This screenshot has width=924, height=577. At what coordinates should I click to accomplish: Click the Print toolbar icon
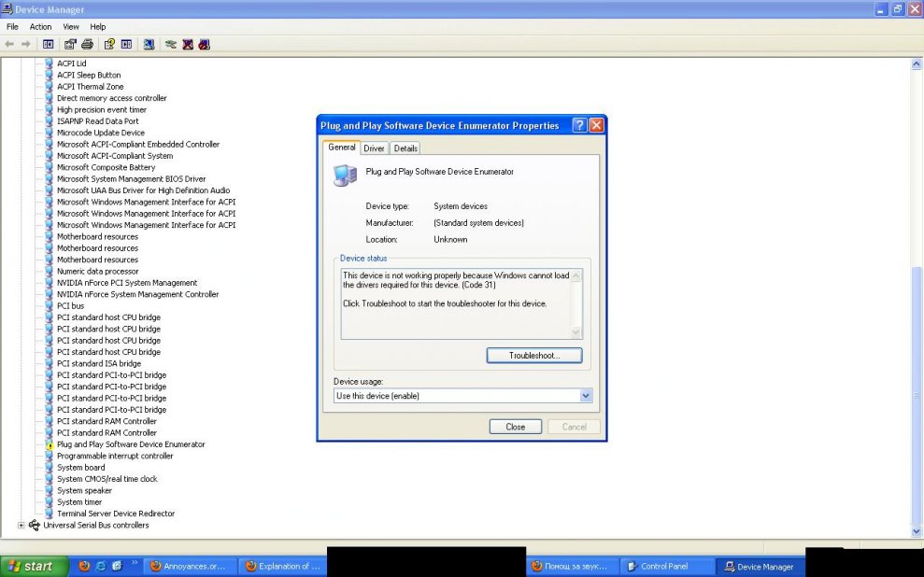click(87, 44)
